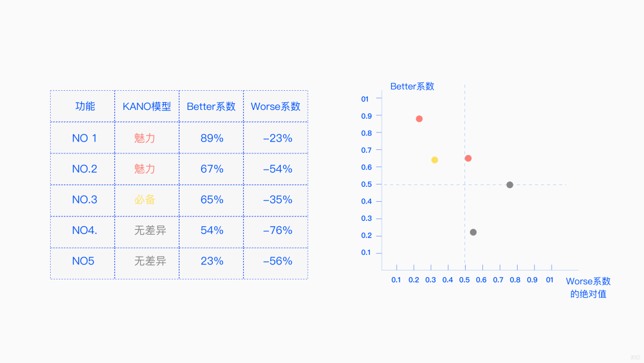This screenshot has height=363, width=644.
Task: Click the red dot near Worse 0.5
Action: click(x=468, y=158)
